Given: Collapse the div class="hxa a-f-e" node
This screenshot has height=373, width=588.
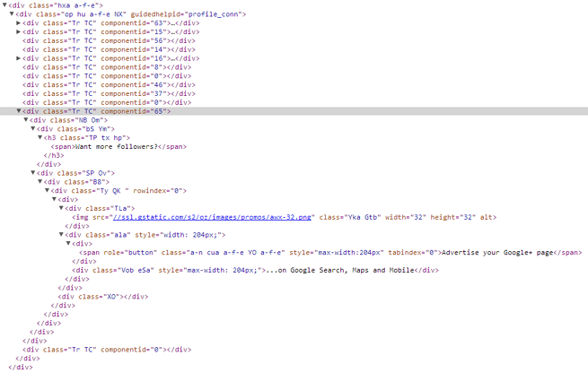Looking at the screenshot, I should click(x=4, y=5).
